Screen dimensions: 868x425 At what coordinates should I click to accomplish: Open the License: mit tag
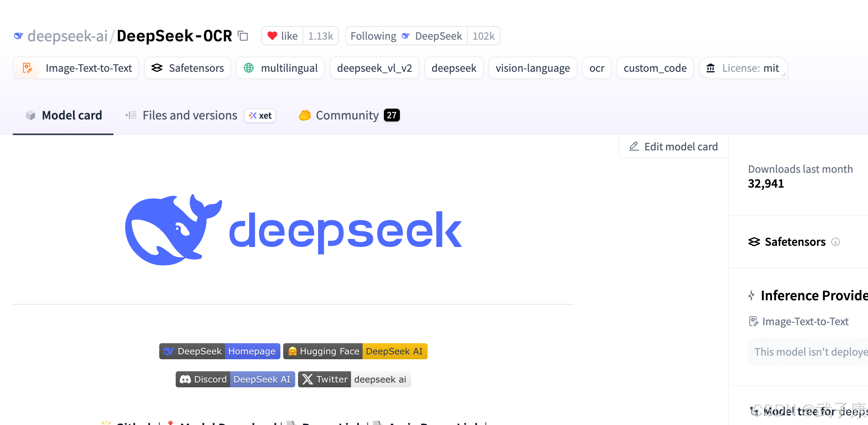pos(743,68)
